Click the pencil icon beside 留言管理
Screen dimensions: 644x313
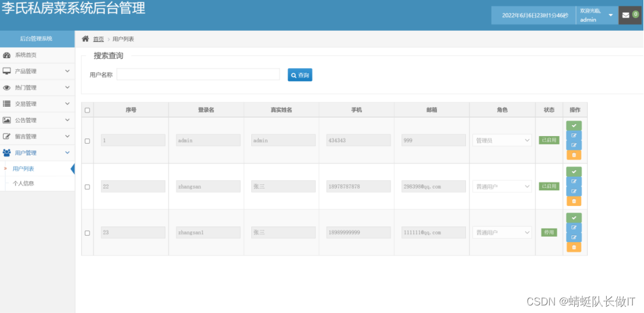coord(6,136)
